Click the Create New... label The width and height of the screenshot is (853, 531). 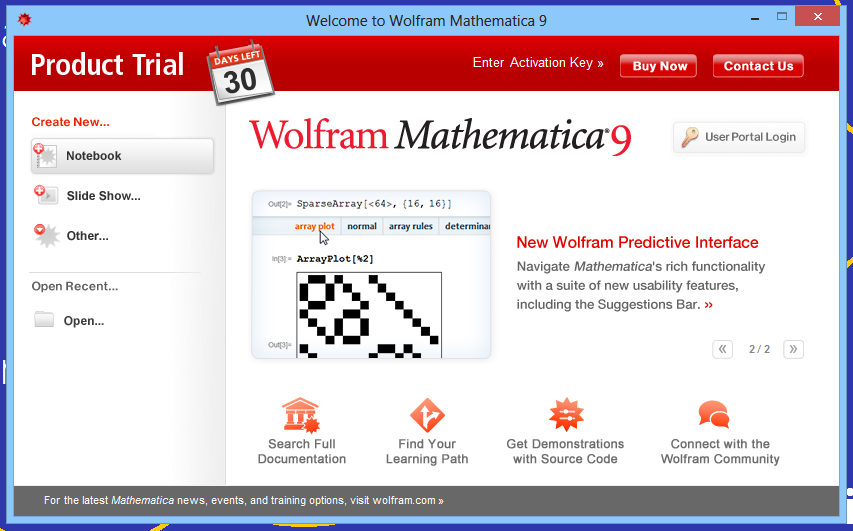70,122
